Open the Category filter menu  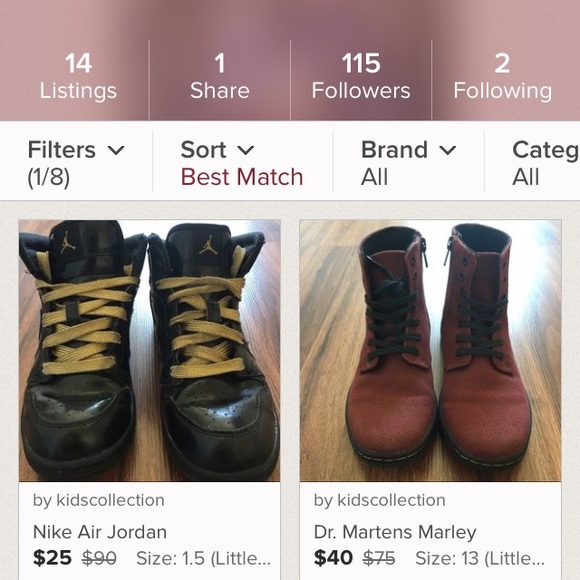tap(546, 163)
